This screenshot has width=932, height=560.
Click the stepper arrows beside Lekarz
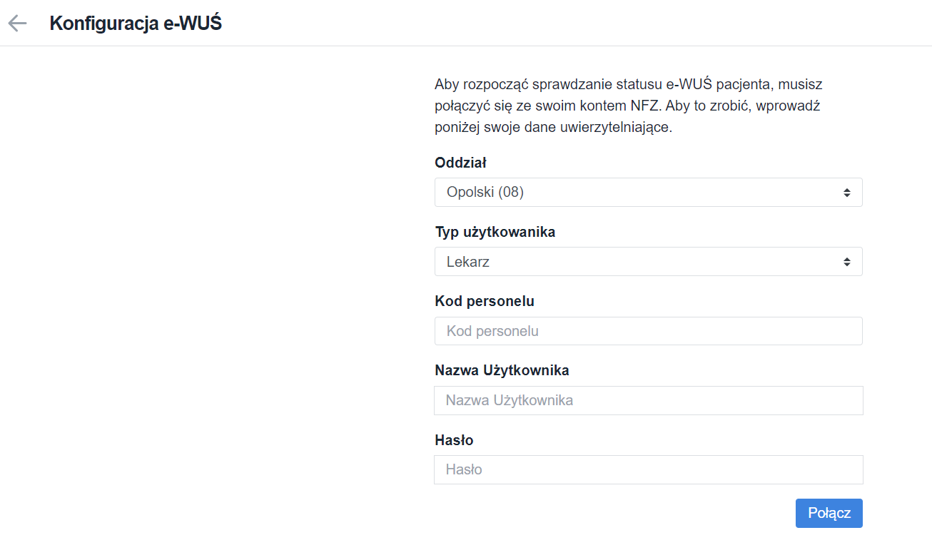848,261
